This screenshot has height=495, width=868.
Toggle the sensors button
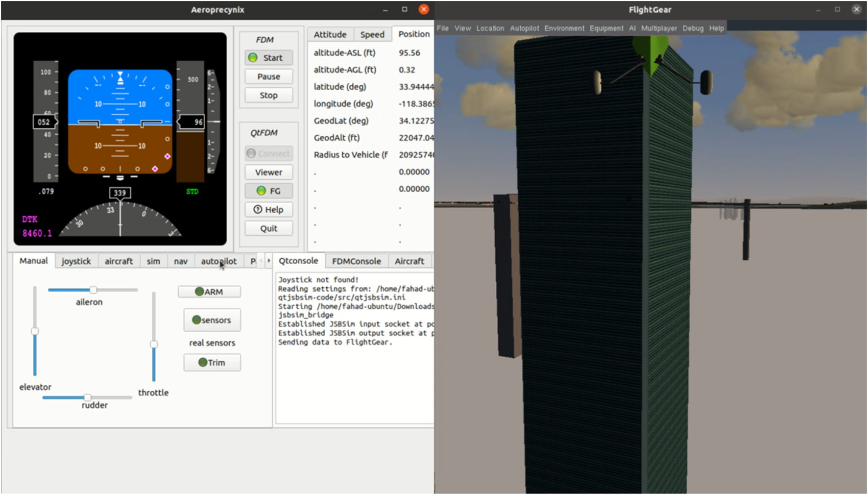pos(212,320)
